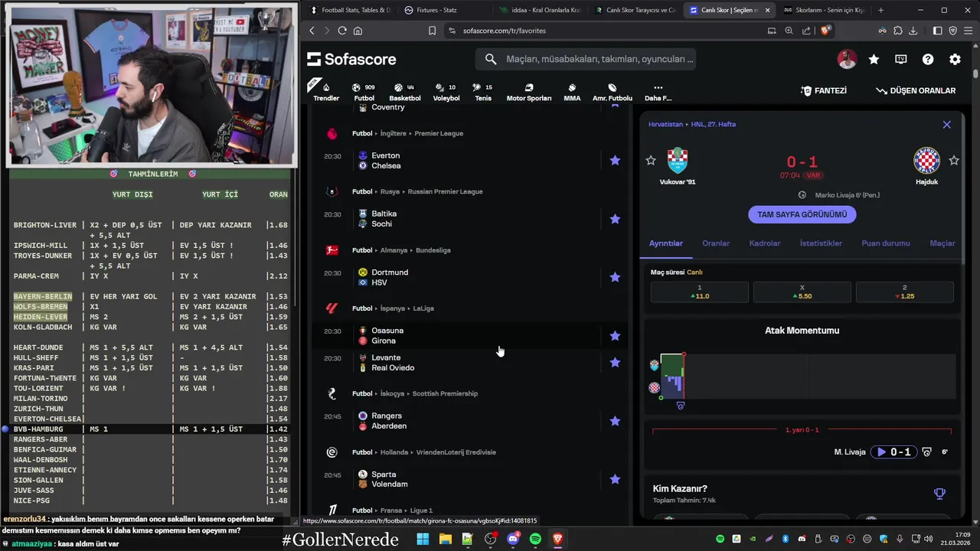Open the Scottish Premiership link
980x551 pixels.
445,393
